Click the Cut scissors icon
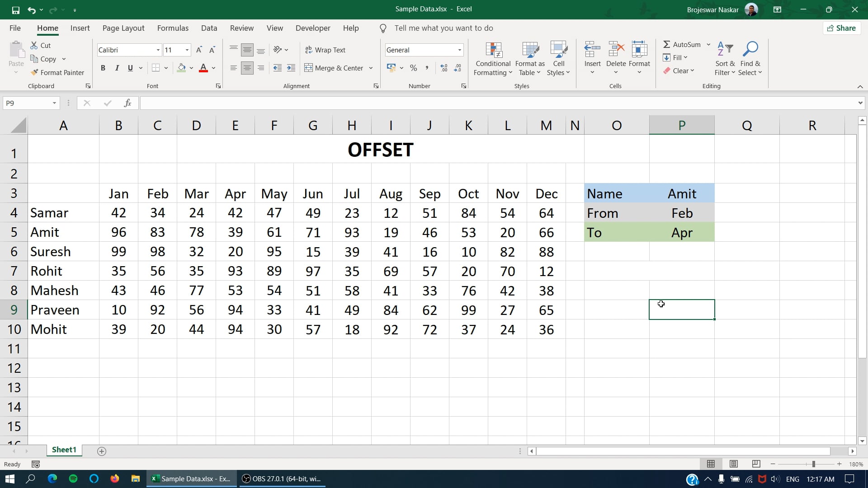Screen dimensions: 868x488 [x=34, y=45]
